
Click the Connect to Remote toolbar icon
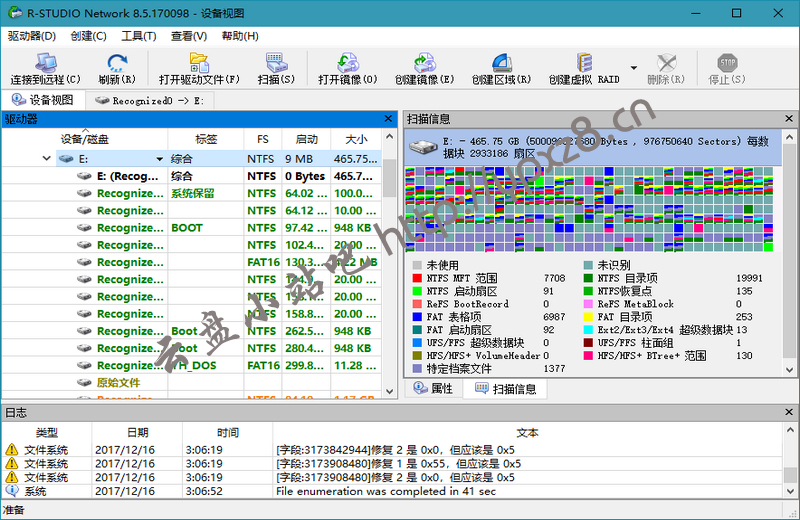[x=45, y=68]
